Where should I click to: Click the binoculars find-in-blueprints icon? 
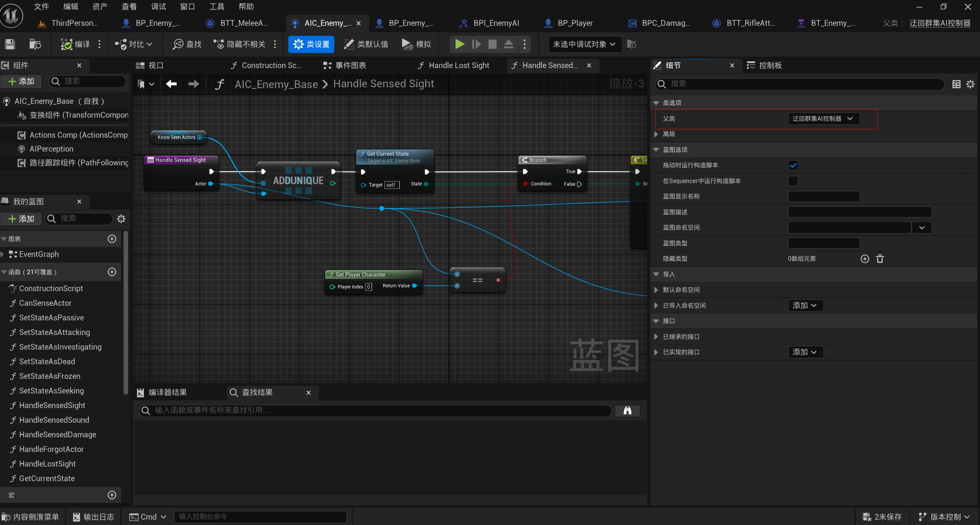[x=627, y=411]
